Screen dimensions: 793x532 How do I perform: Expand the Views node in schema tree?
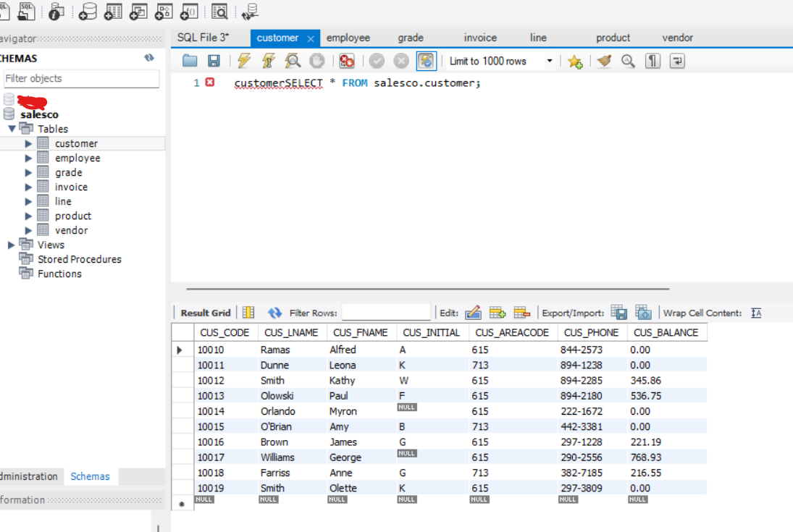coord(12,245)
